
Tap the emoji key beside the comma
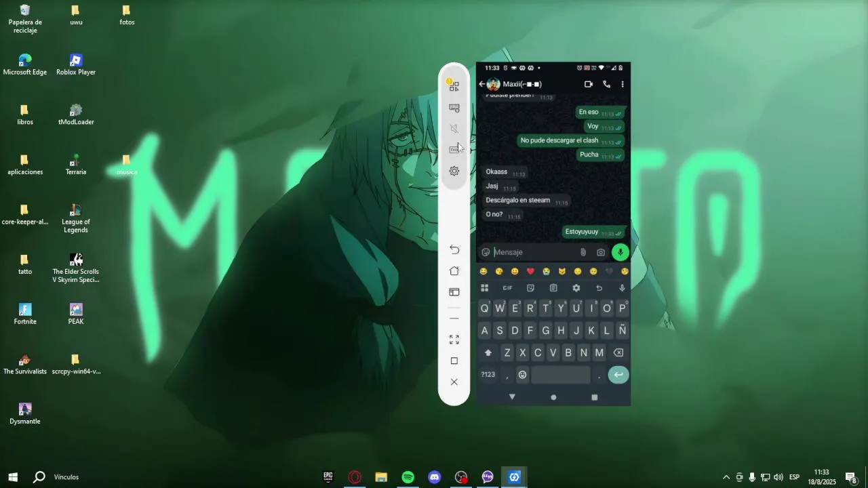(x=522, y=375)
